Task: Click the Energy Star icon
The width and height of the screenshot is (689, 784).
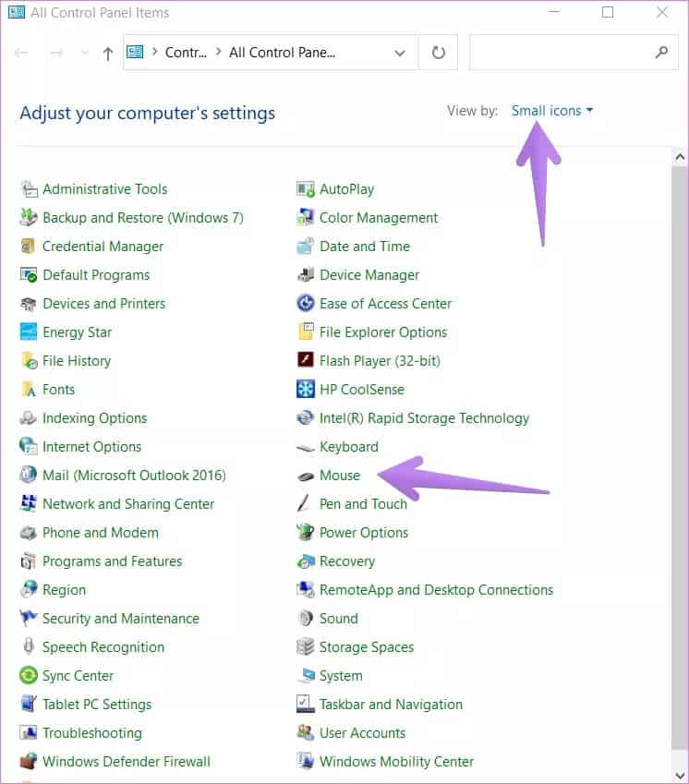Action: coord(29,332)
